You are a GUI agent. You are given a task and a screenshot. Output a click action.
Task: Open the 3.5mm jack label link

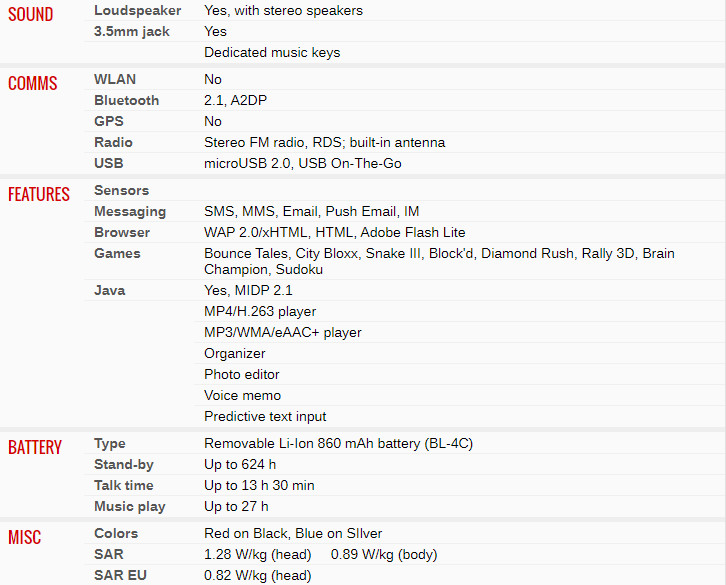132,31
